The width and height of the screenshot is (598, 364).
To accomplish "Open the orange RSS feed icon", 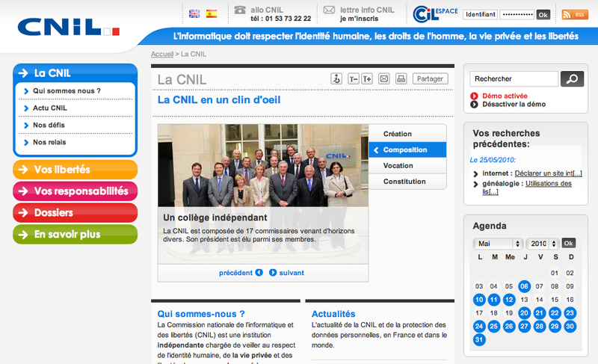I will (575, 14).
